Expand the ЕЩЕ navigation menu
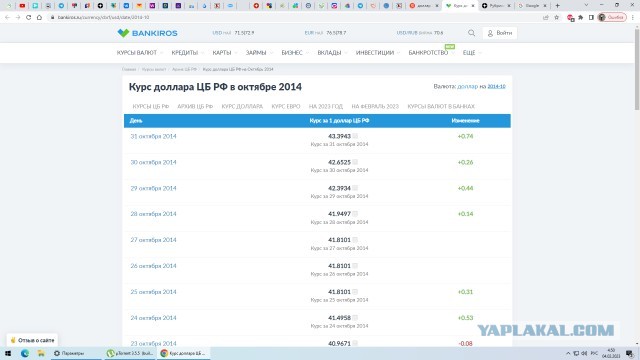 coord(471,53)
